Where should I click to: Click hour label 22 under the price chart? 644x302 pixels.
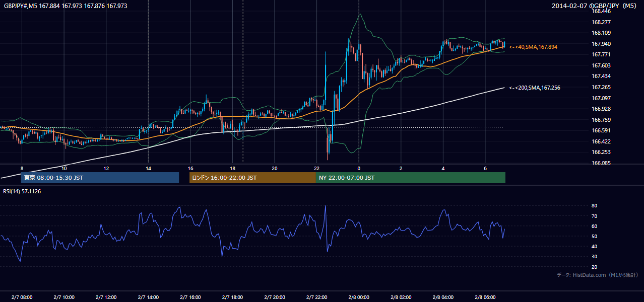pyautogui.click(x=316, y=168)
